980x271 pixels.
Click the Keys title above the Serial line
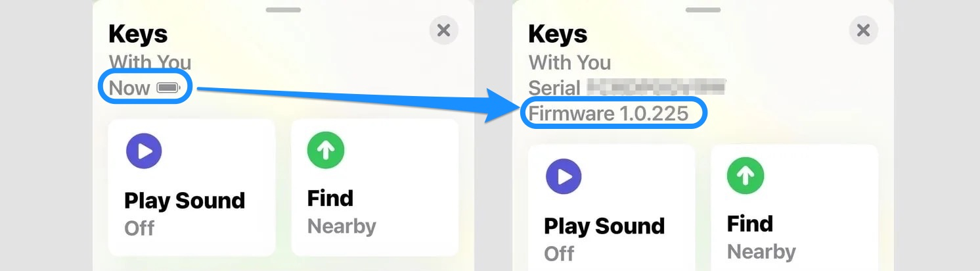pyautogui.click(x=558, y=34)
